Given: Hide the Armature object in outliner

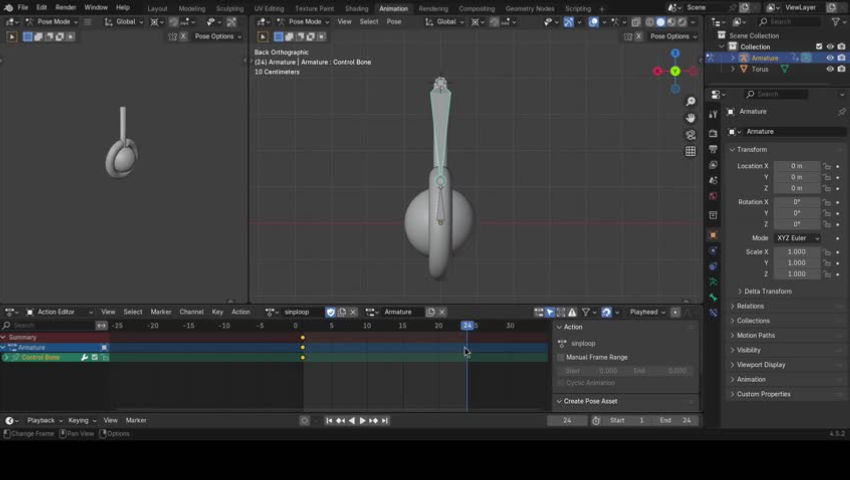Looking at the screenshot, I should coord(829,58).
